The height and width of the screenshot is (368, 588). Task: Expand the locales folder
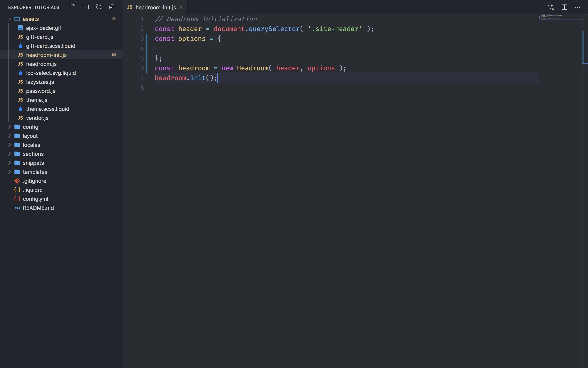point(9,145)
